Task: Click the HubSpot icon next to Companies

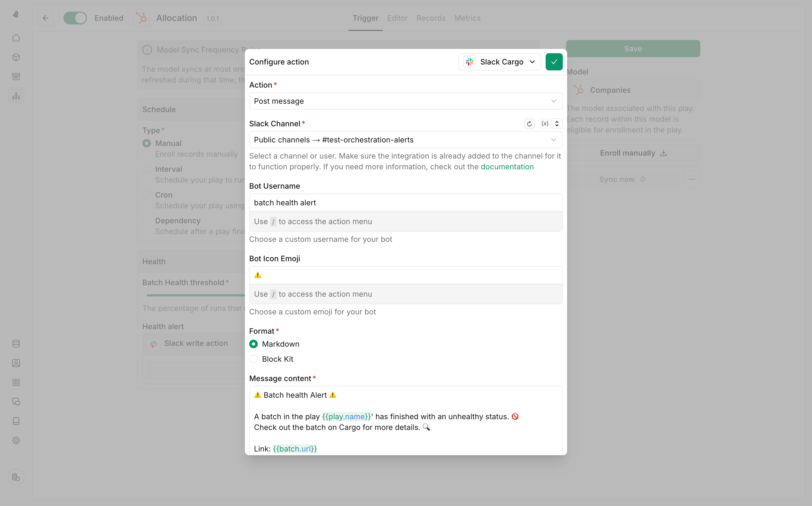Action: 578,90
